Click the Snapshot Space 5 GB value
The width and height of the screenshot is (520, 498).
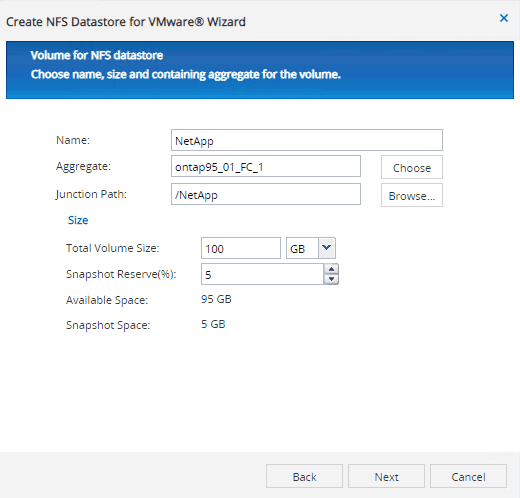(x=213, y=324)
